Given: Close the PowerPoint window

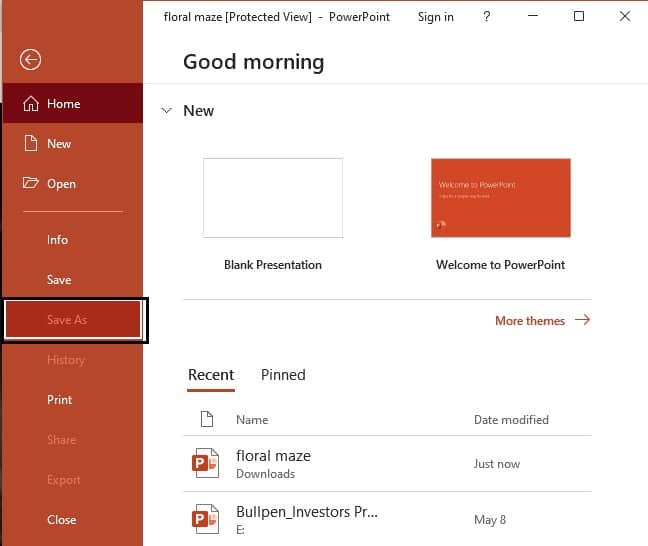Looking at the screenshot, I should point(625,16).
